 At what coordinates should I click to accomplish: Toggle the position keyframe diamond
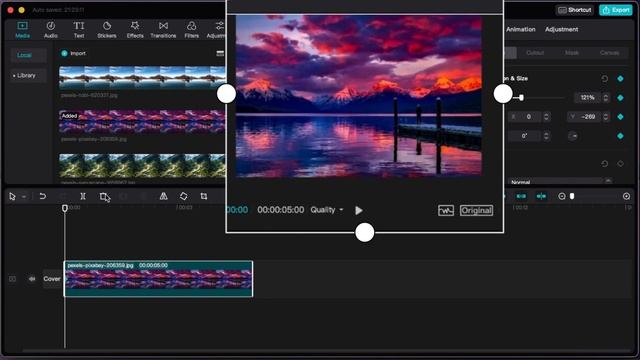pyautogui.click(x=620, y=117)
